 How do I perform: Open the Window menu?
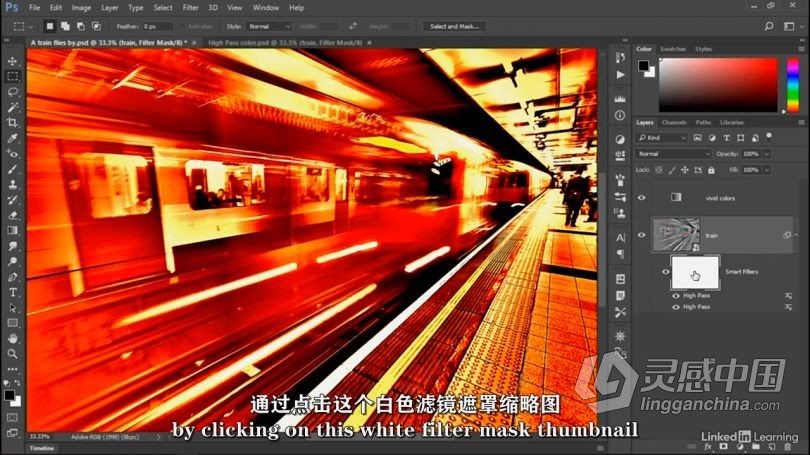pyautogui.click(x=266, y=8)
